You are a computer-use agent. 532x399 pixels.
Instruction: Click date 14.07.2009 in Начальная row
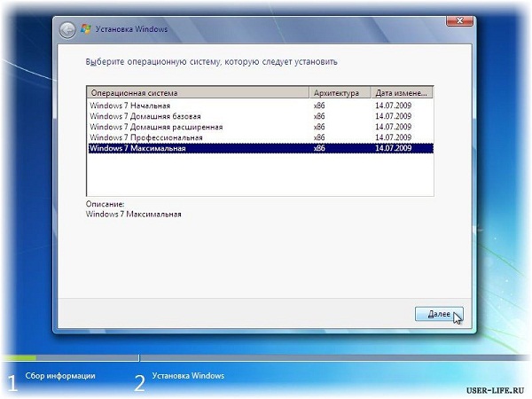(x=393, y=106)
